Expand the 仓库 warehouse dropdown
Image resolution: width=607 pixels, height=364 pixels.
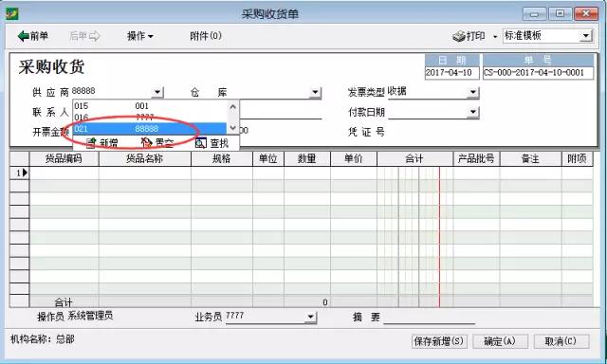[x=316, y=93]
